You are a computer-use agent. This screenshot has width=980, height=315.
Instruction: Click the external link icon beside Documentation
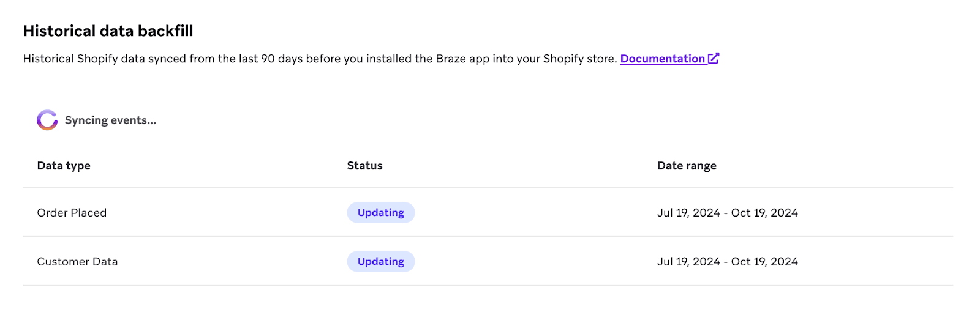(714, 58)
